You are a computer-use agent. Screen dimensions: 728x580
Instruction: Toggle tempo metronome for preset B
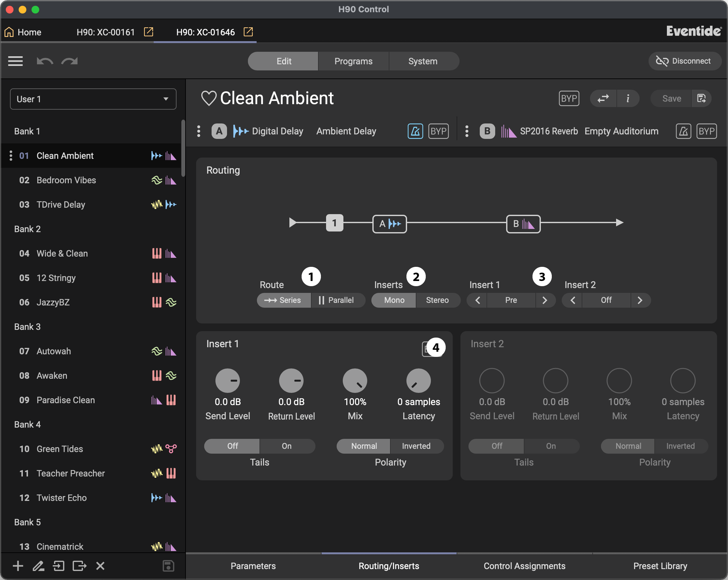pyautogui.click(x=683, y=131)
